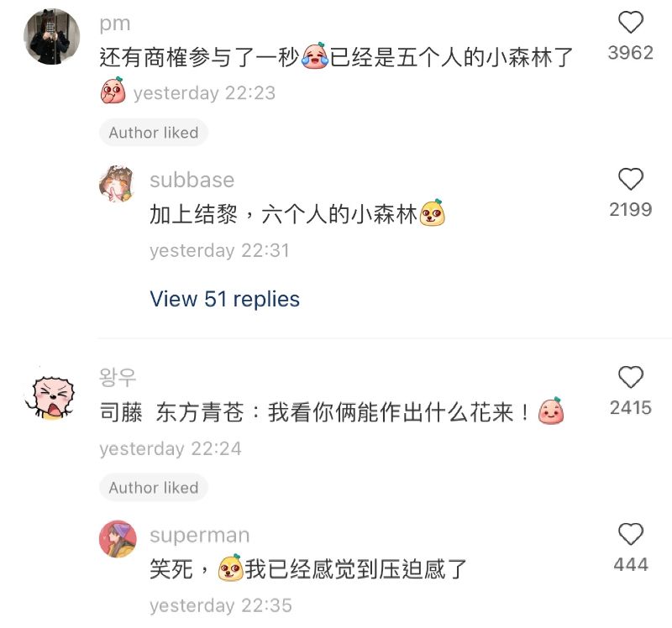This screenshot has width=672, height=628.
Task: Like superman's reply with the heart icon
Action: click(631, 534)
